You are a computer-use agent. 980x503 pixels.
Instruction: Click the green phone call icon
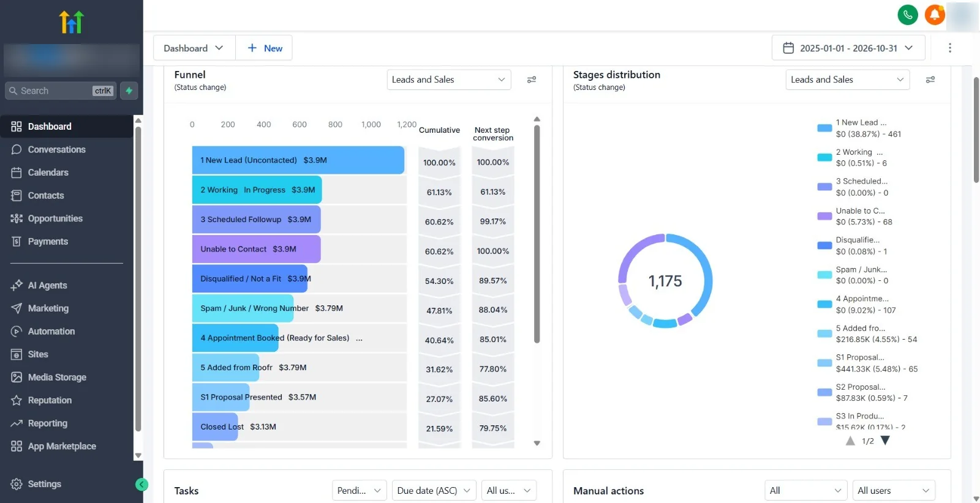(907, 15)
